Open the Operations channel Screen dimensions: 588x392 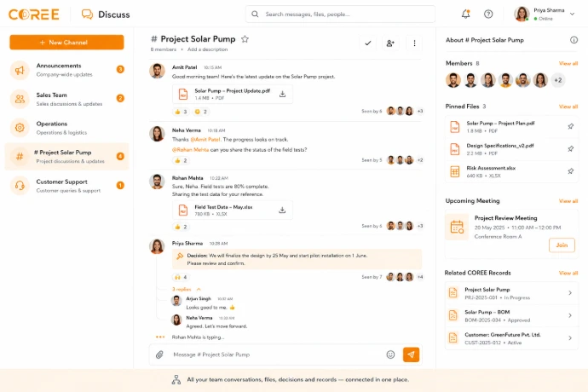pyautogui.click(x=66, y=128)
